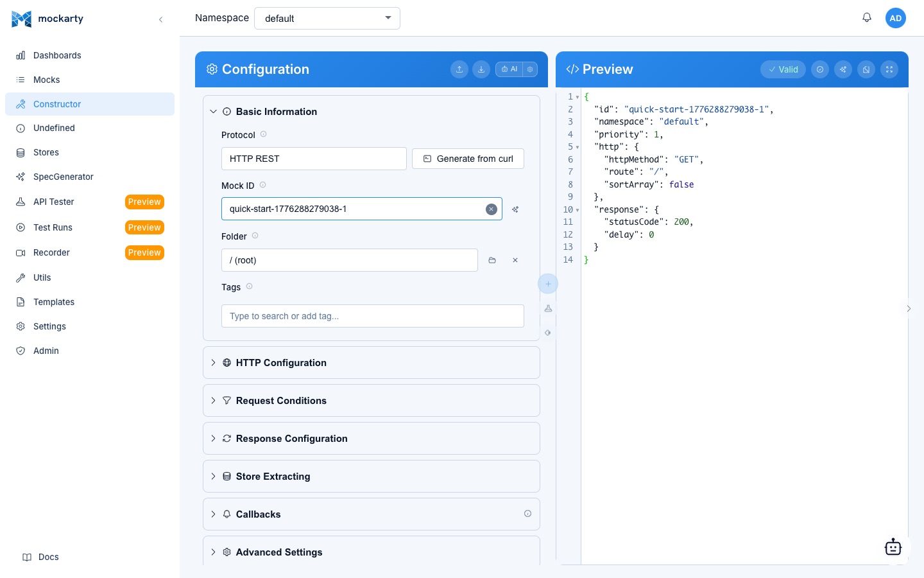Open the Docs link

coord(40,557)
